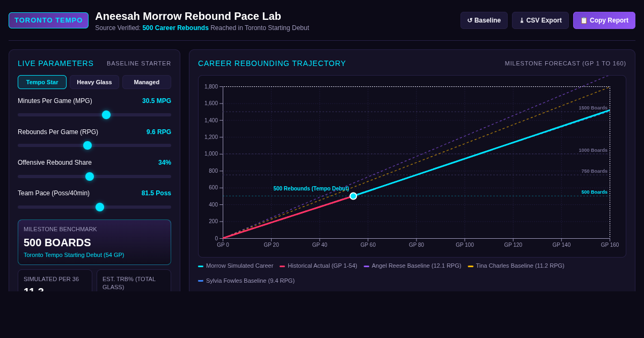Click the 500 Career Rebounds source text
Image resolution: width=644 pixels, height=338 pixels.
175,28
